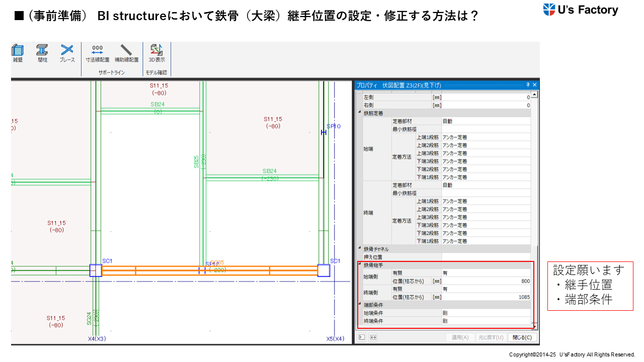The image size is (644, 362).
Task: Open the 終端条件 value dropdown
Action: click(x=486, y=321)
